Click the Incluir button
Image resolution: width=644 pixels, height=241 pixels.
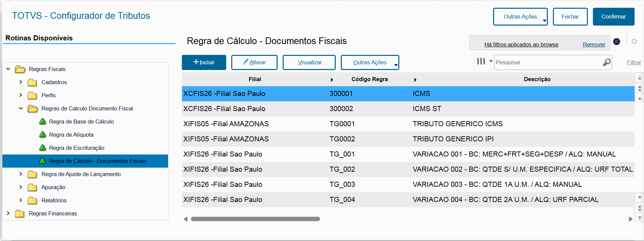[x=204, y=62]
